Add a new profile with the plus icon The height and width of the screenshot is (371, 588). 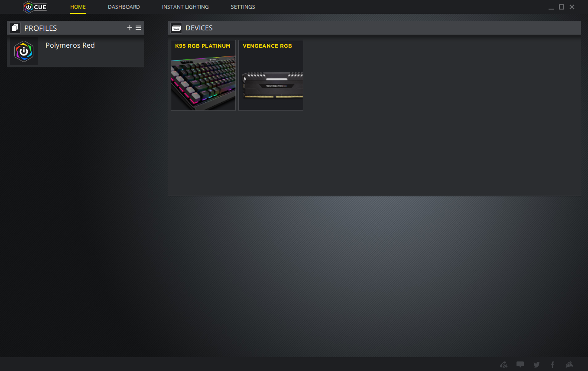[x=130, y=28]
